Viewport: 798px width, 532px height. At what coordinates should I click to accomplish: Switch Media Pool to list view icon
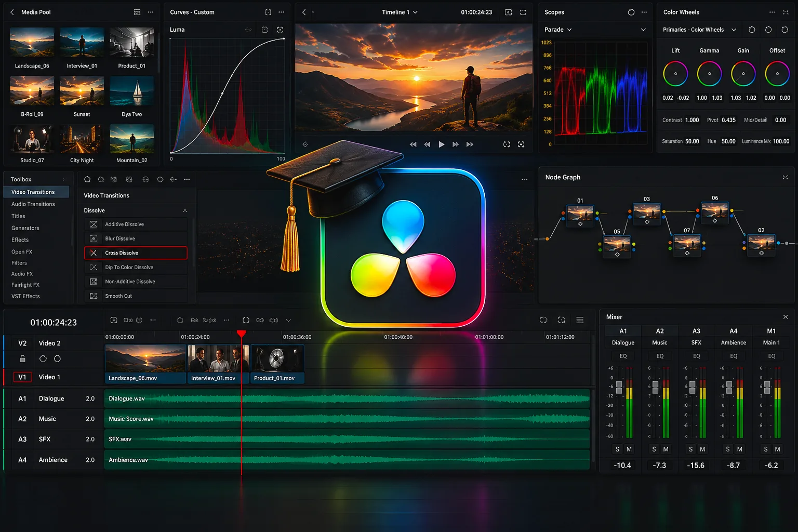pos(137,12)
